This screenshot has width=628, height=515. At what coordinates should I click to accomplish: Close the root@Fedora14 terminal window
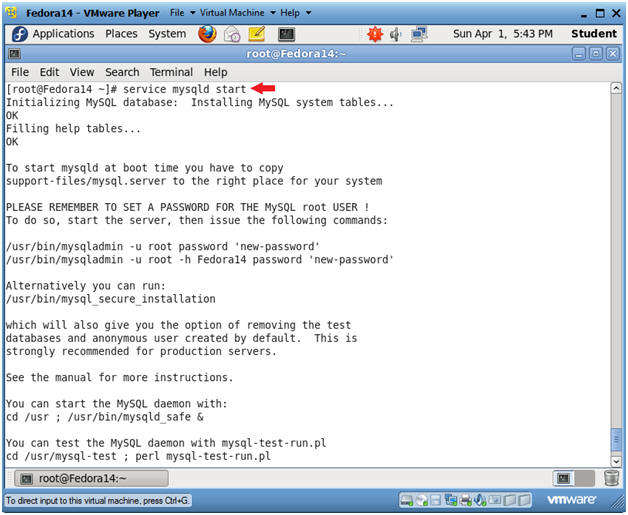pyautogui.click(x=613, y=53)
